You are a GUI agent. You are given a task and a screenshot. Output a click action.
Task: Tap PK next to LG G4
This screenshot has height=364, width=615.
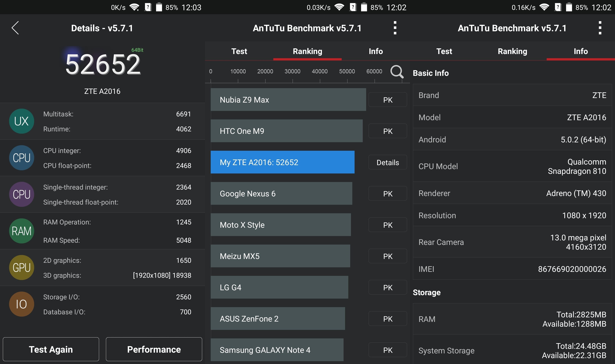click(x=388, y=287)
